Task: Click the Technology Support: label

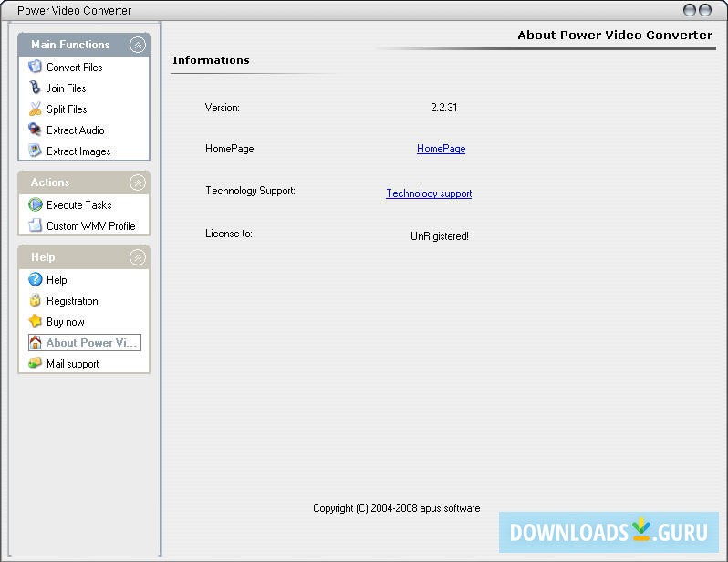Action: point(250,191)
